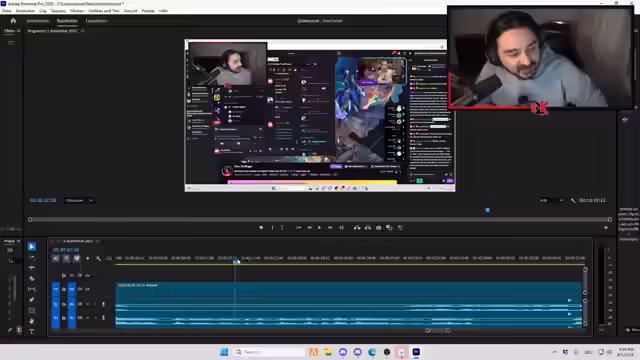Click the timeline zoom scrollbar handle
Viewport: 640px width, 360px height.
tap(438, 330)
